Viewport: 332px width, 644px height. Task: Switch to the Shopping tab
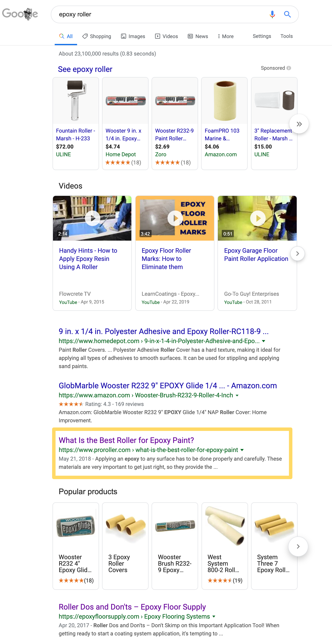coord(97,36)
